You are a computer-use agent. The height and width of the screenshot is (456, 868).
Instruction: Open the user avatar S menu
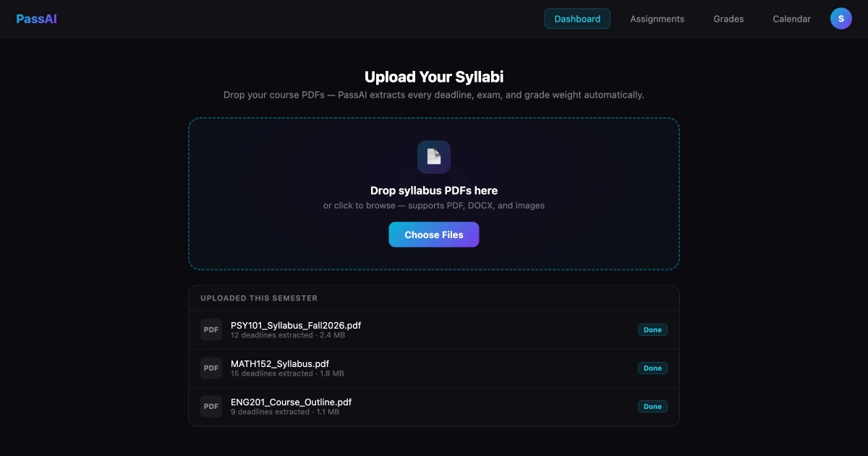pos(841,19)
